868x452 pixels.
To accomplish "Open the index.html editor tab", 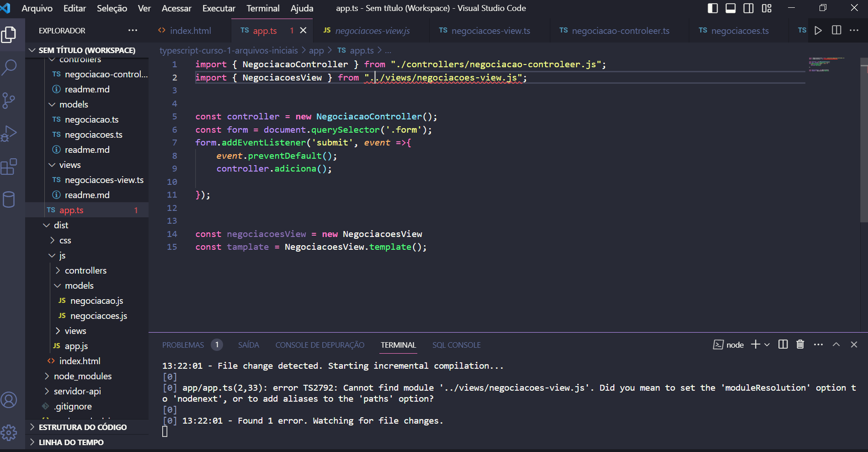I will tap(190, 31).
